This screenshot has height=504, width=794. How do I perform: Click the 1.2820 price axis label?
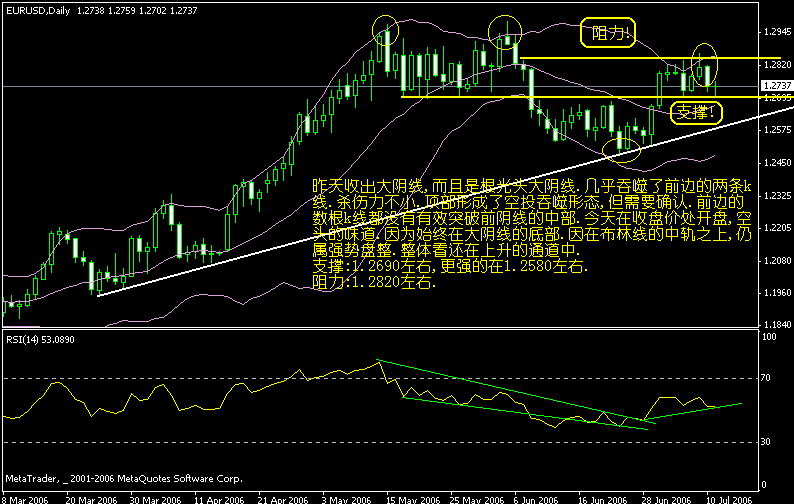pyautogui.click(x=777, y=64)
